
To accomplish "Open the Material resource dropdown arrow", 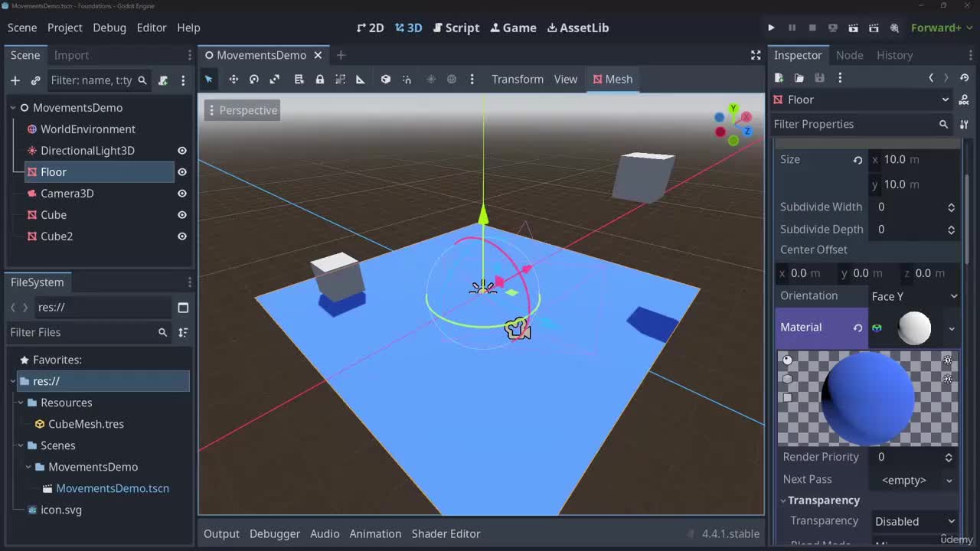I will (952, 328).
